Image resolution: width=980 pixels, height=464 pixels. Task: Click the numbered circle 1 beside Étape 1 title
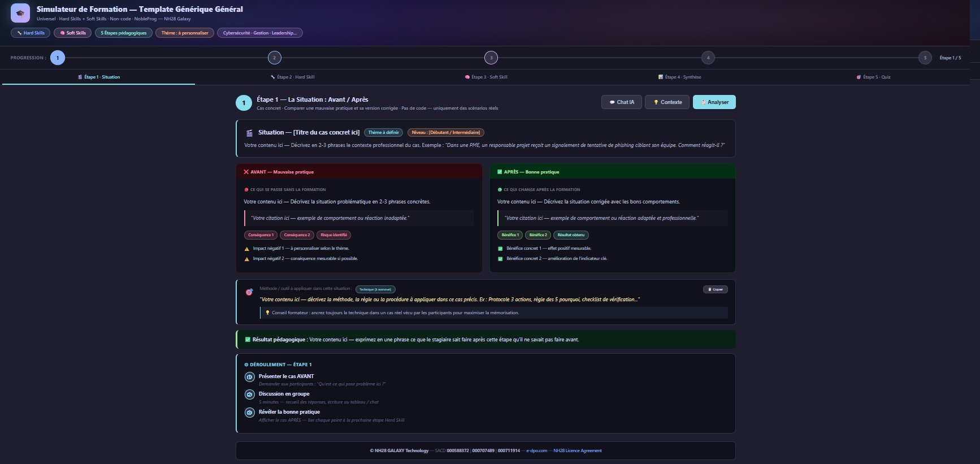tap(244, 103)
